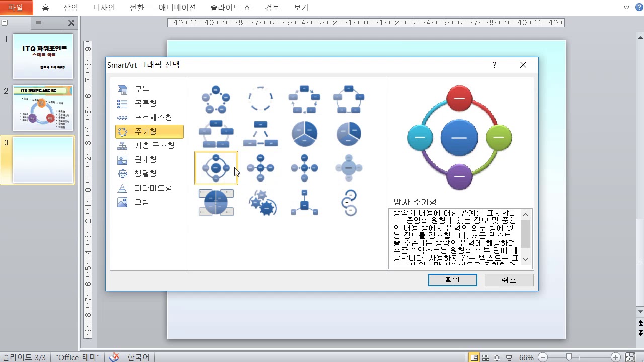
Task: Pick the Multidirectional Cycle three-box layout
Action: pos(261,133)
